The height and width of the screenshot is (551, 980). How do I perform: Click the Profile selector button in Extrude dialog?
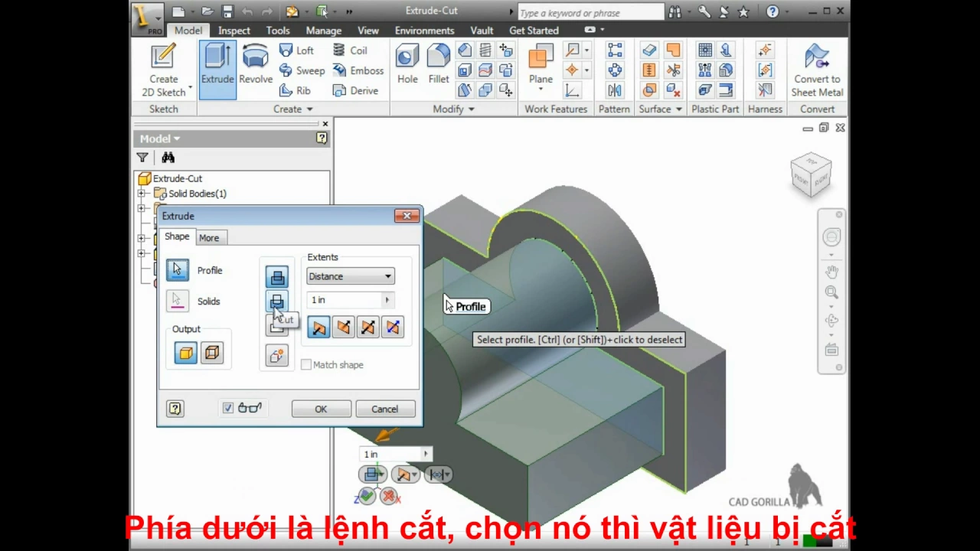click(x=177, y=269)
